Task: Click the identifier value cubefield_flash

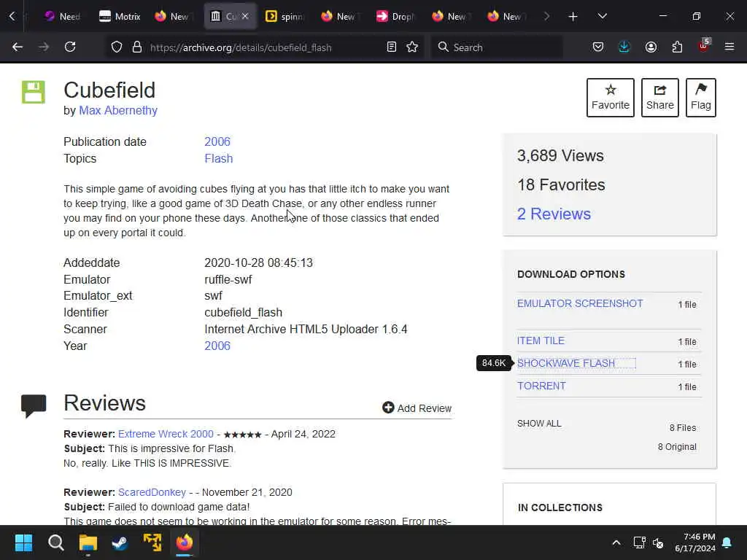Action: (244, 313)
